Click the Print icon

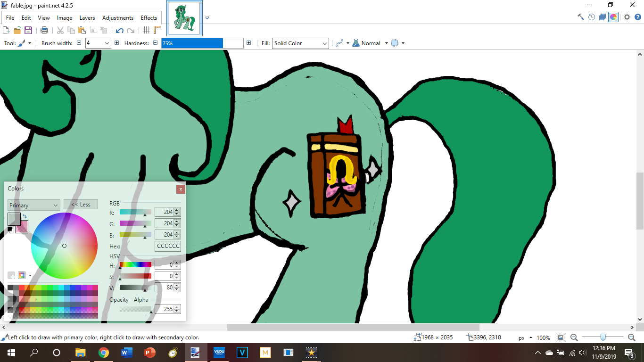(44, 30)
